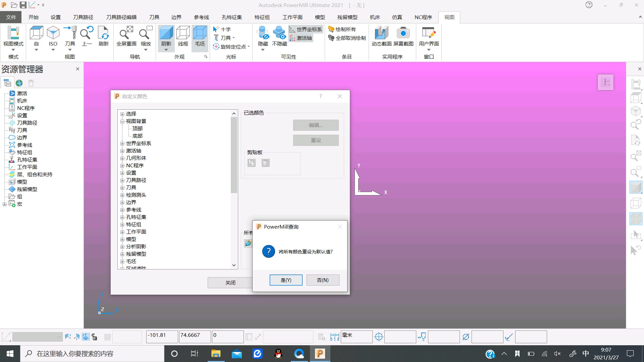Select 刀具路径 in explorer tree
This screenshot has height=362, width=644.
tap(27, 123)
